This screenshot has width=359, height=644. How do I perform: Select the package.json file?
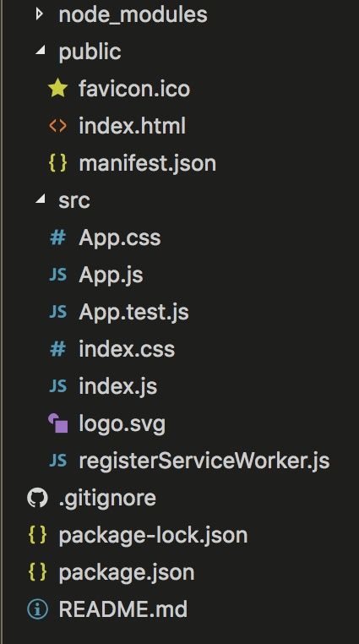pyautogui.click(x=127, y=572)
